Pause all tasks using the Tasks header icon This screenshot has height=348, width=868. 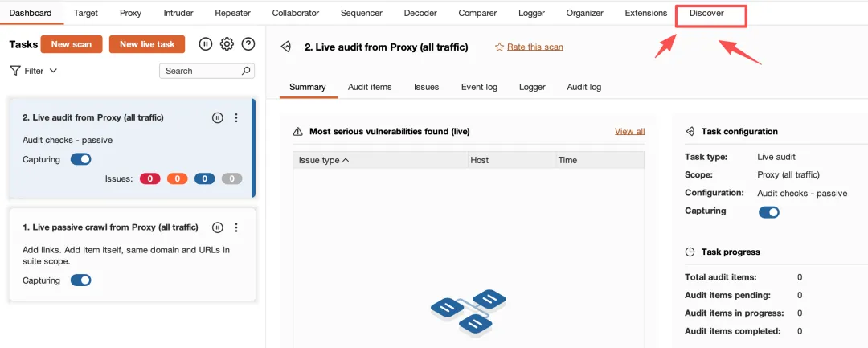(206, 44)
